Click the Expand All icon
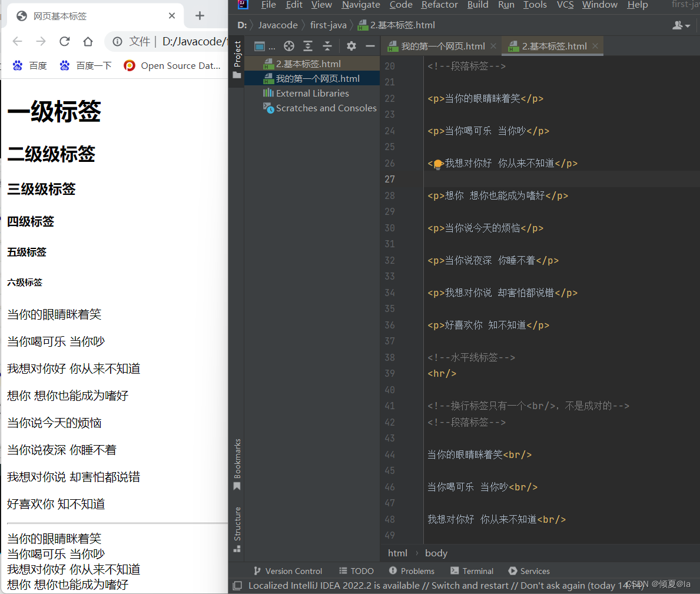 click(307, 46)
